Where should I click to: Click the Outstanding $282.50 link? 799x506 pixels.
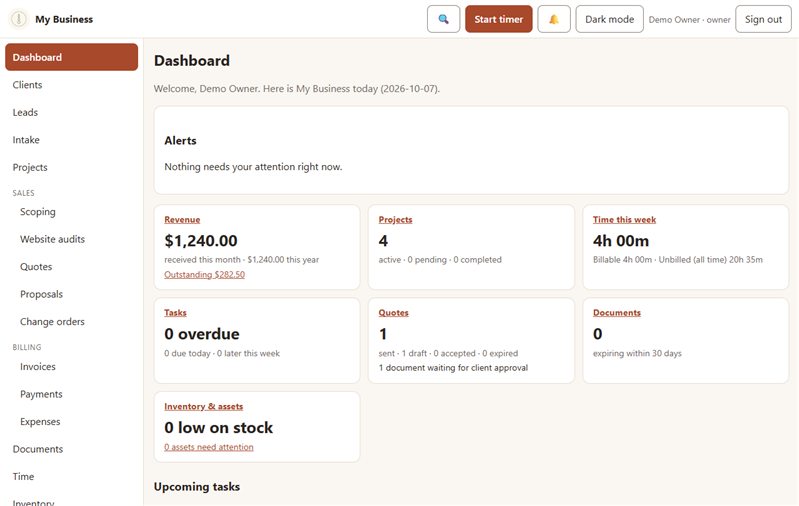[x=204, y=274]
